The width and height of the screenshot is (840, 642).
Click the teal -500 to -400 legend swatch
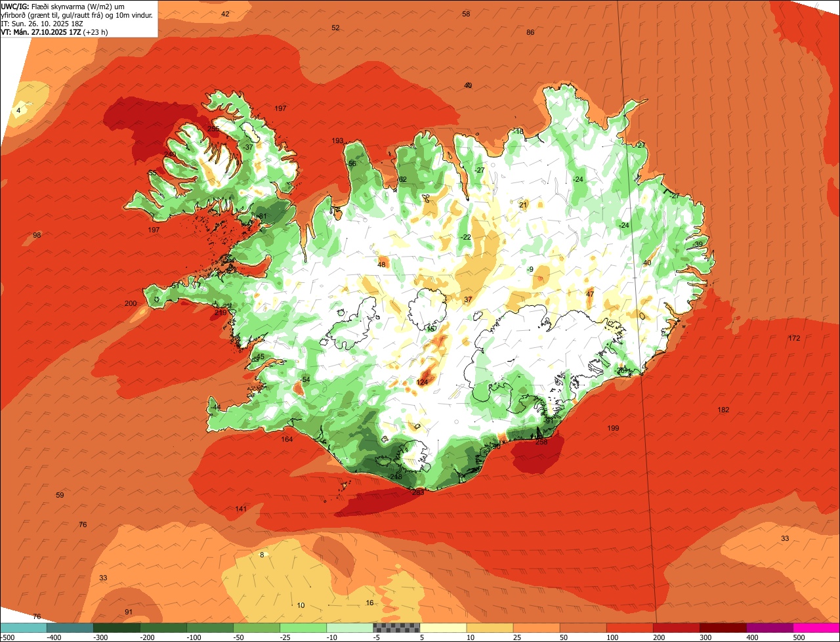23,628
